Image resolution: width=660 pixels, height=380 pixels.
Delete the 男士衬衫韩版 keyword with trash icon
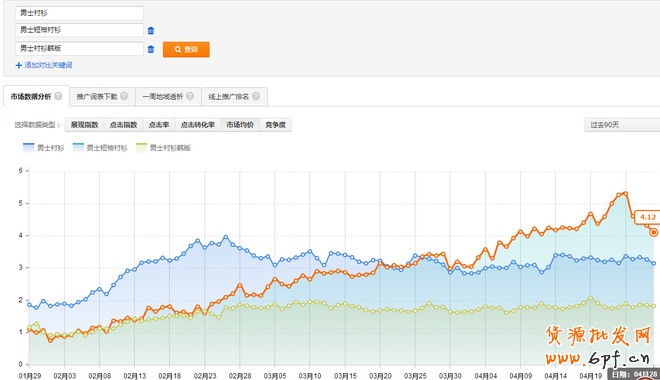pos(151,49)
